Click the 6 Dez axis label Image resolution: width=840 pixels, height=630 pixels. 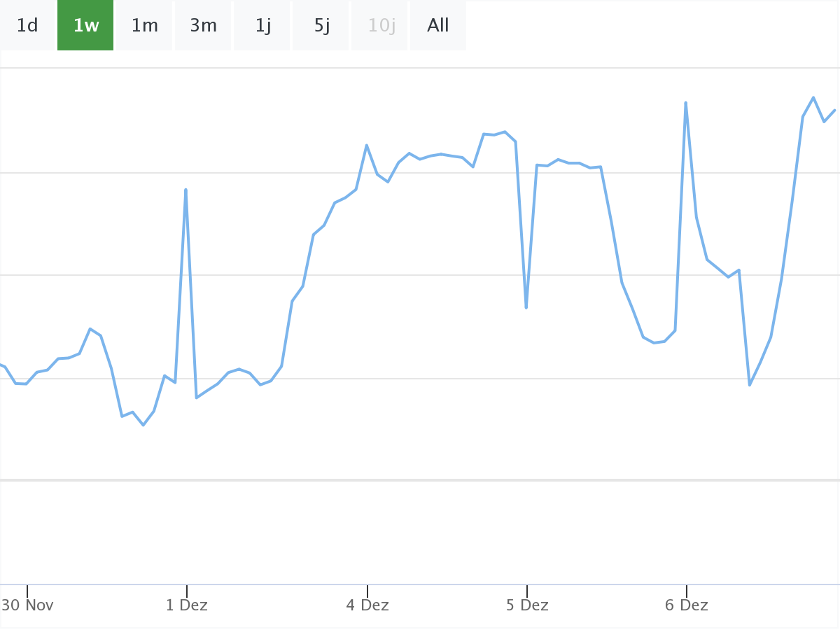[687, 605]
